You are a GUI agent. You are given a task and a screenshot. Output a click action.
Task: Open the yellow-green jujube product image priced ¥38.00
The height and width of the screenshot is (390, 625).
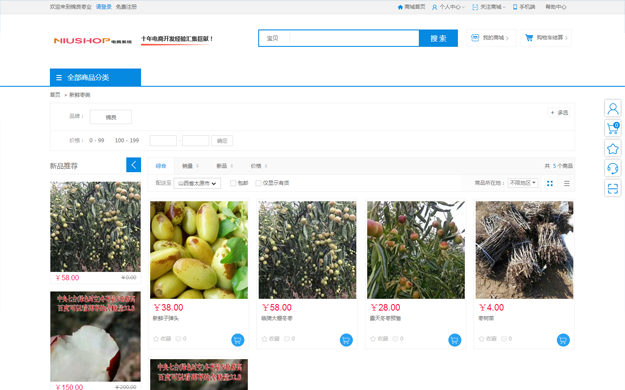point(199,250)
